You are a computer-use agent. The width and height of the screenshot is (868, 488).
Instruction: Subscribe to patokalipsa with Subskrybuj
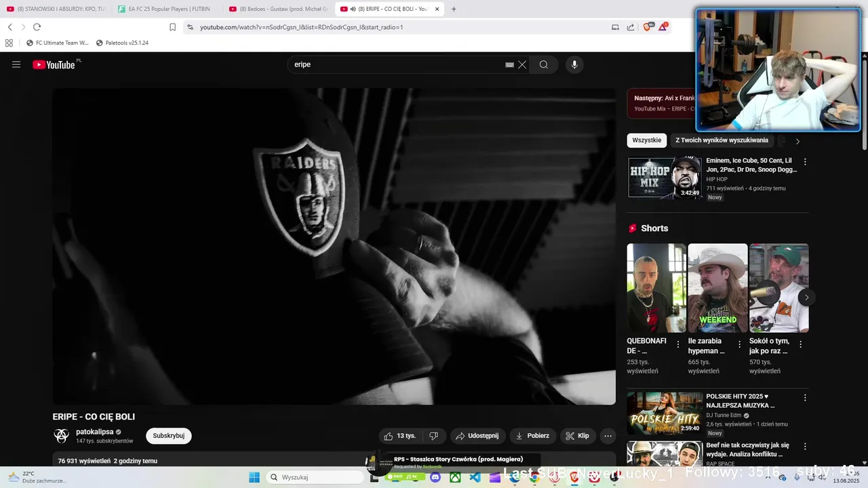[x=169, y=436]
